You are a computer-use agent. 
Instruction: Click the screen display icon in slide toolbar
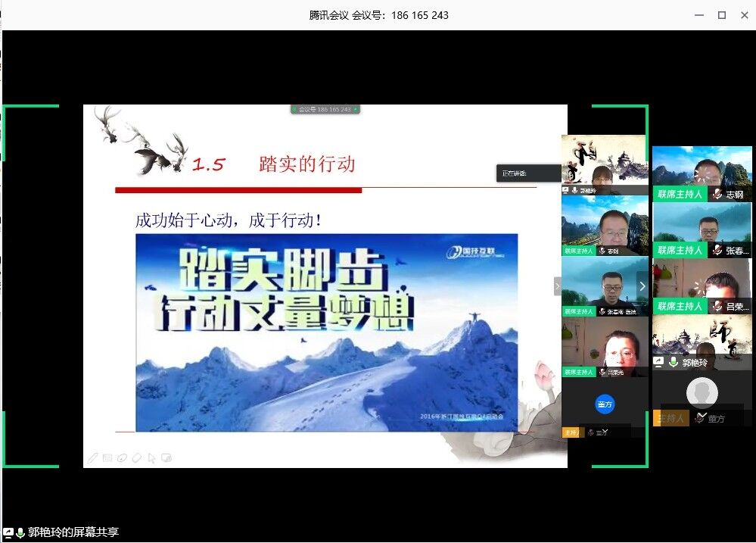click(167, 457)
